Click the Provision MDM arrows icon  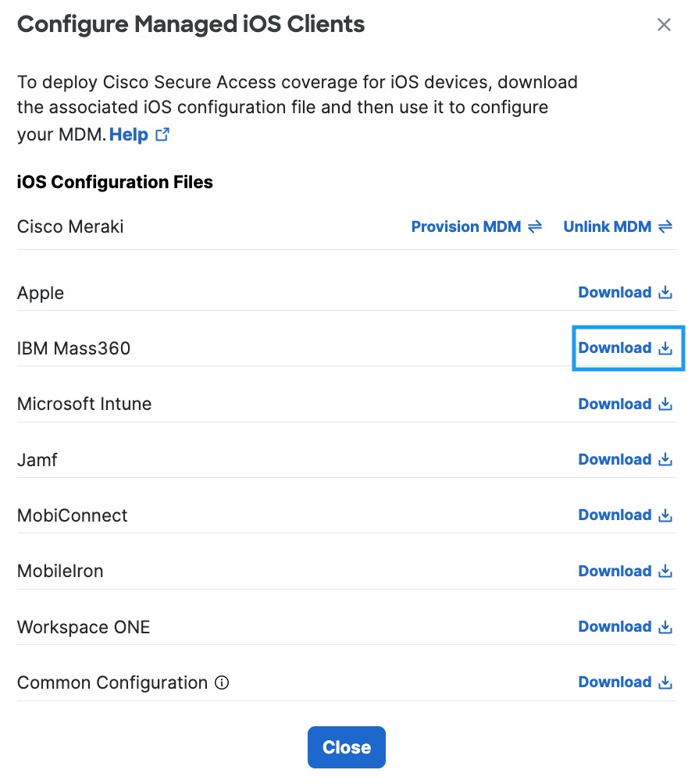coord(535,226)
